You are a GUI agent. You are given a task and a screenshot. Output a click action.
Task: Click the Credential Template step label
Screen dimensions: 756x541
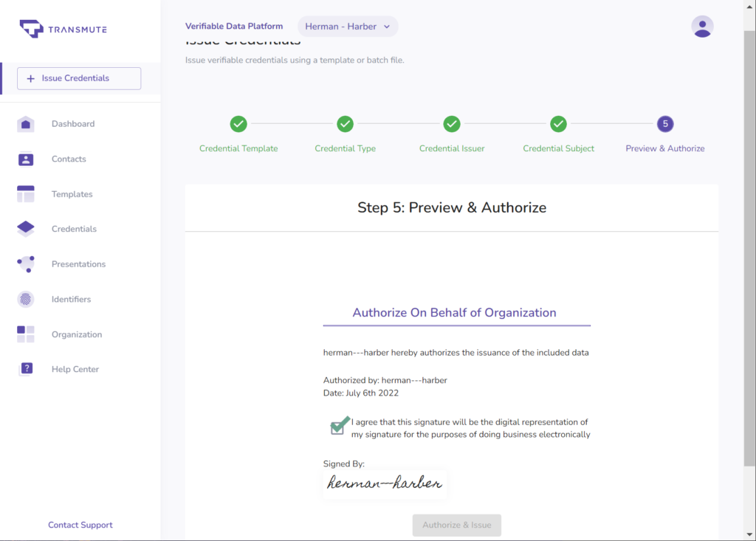click(x=238, y=148)
